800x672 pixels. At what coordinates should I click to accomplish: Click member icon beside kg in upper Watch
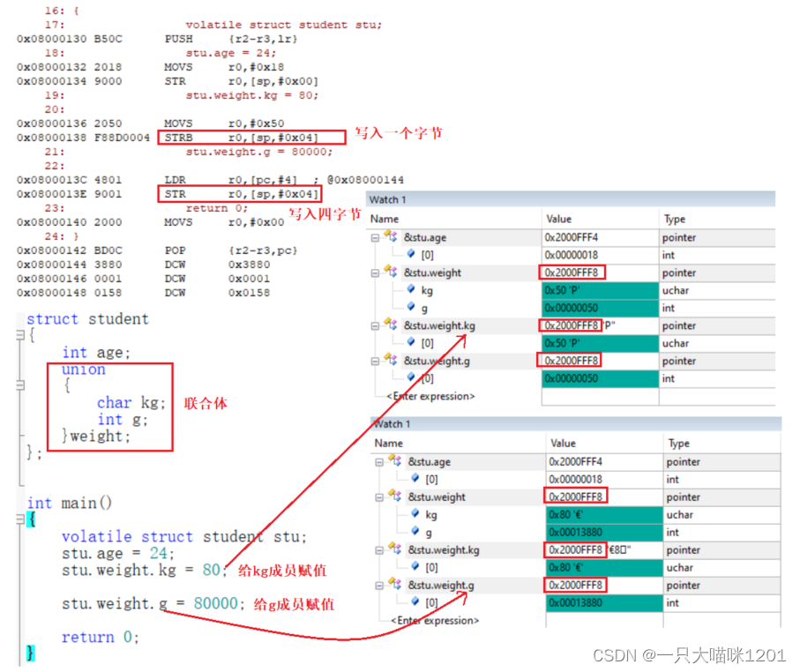(410, 290)
